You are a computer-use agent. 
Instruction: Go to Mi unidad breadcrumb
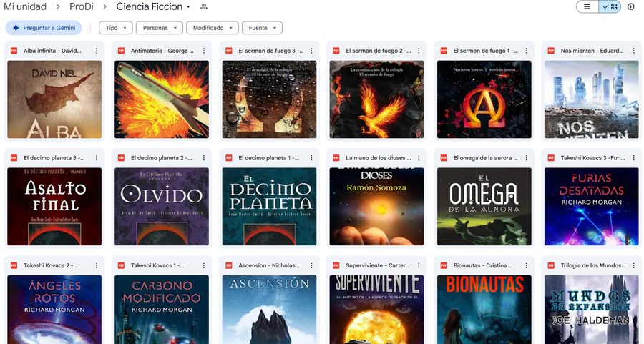click(x=25, y=6)
